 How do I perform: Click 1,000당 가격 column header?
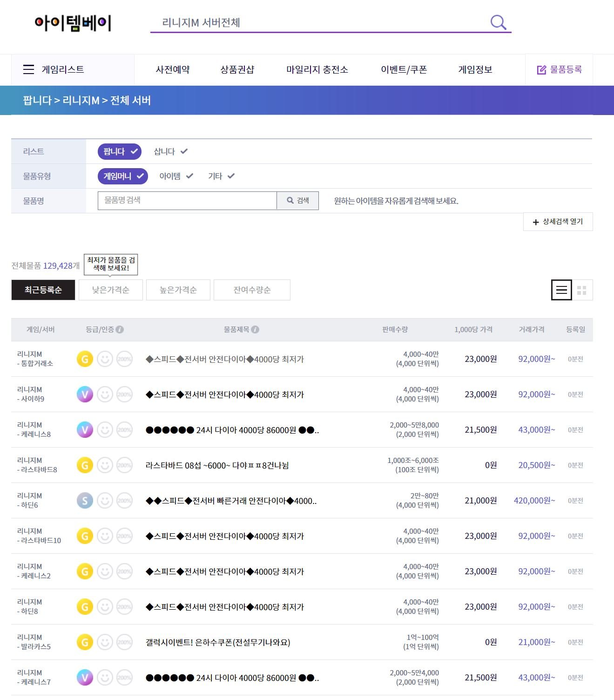pyautogui.click(x=473, y=329)
